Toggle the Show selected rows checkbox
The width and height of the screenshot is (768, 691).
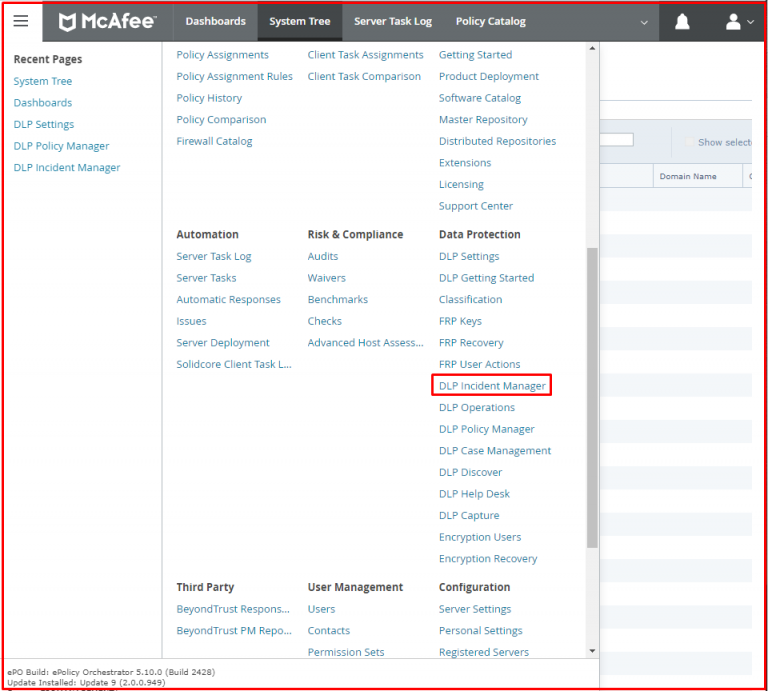[x=689, y=142]
